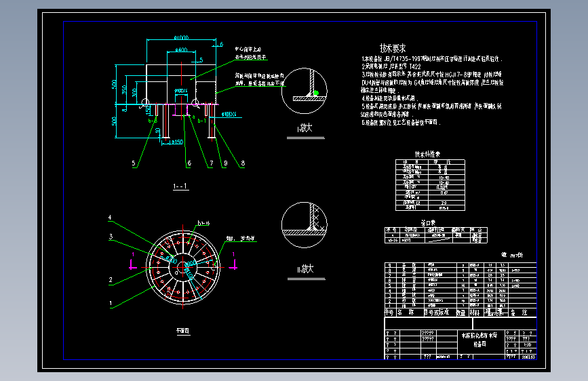Click the 技术要求 heading
The image size is (588, 381).
393,48
